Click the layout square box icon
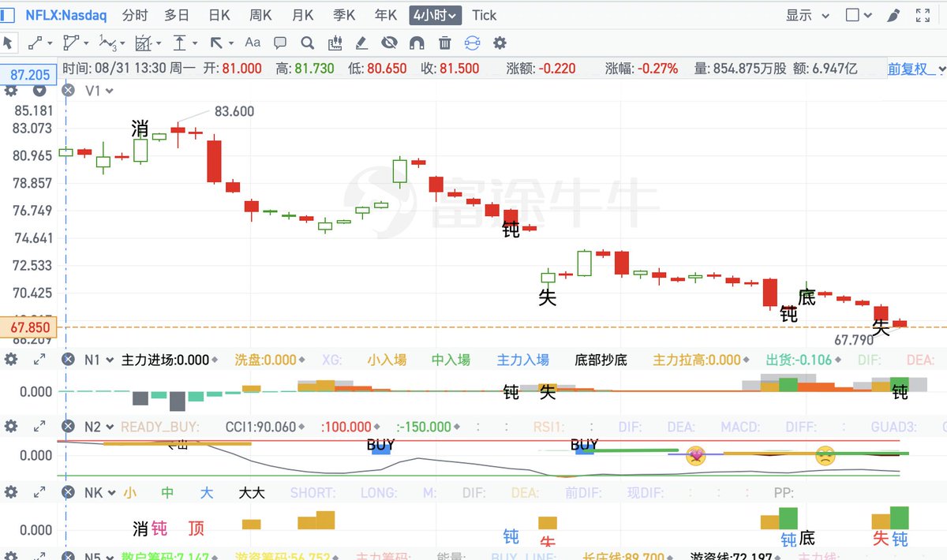This screenshot has height=560, width=947. (x=852, y=15)
